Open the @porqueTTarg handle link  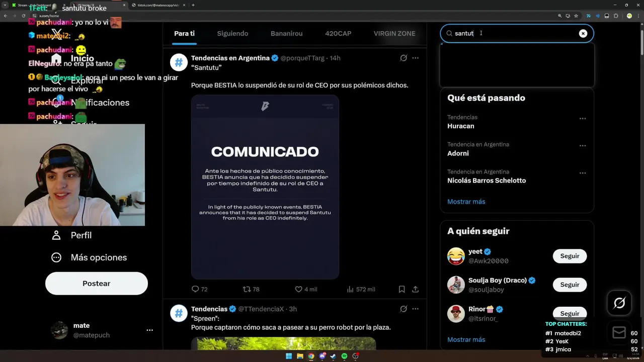pos(302,58)
